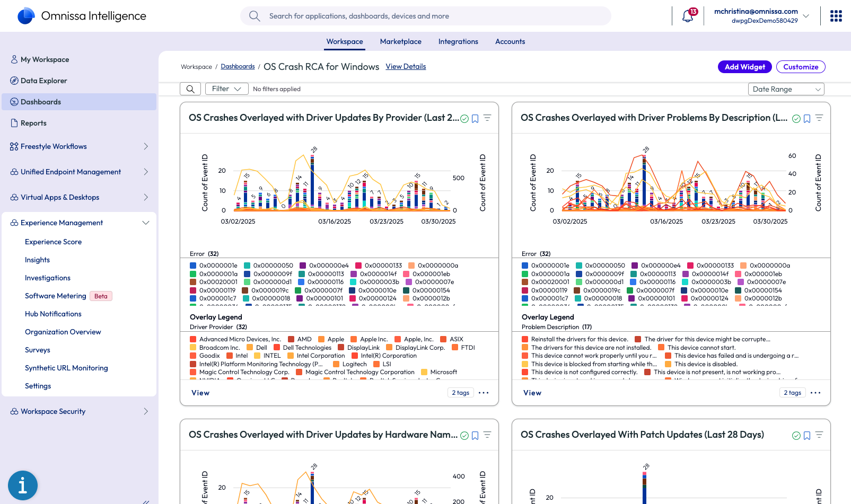Switch to the Marketplace tab
The image size is (851, 504).
coord(400,41)
